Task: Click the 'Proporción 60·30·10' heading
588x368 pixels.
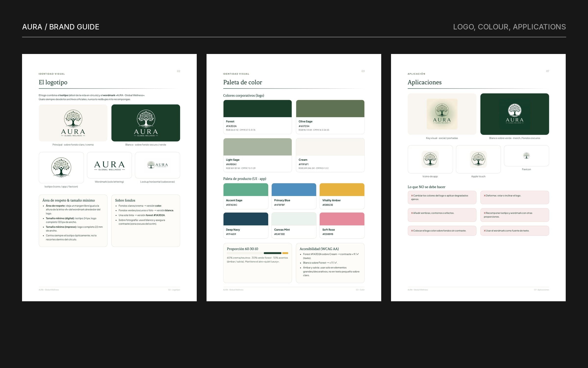Action: coord(243,249)
